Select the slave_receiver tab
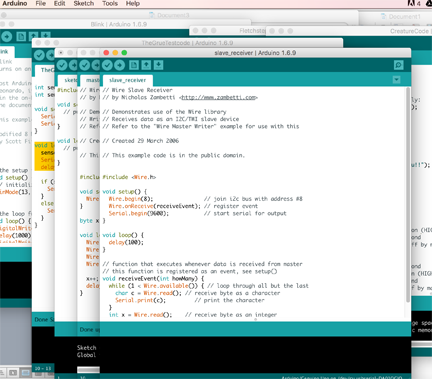432x379 pixels. [128, 80]
